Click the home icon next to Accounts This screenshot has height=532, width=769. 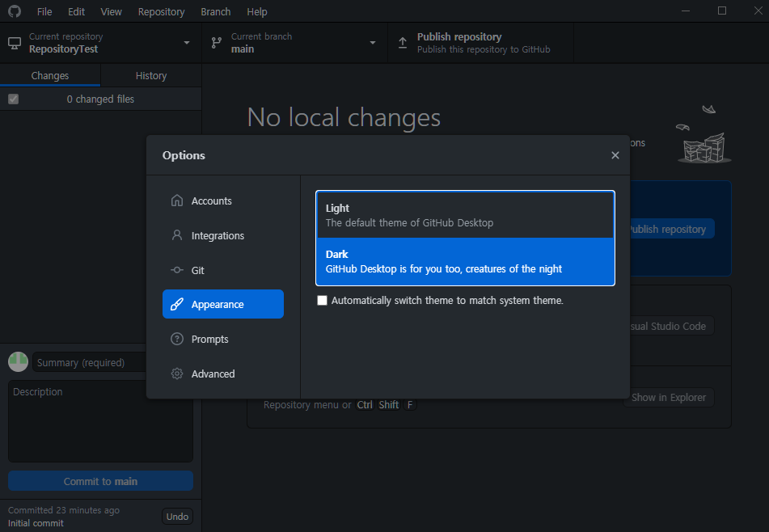177,201
